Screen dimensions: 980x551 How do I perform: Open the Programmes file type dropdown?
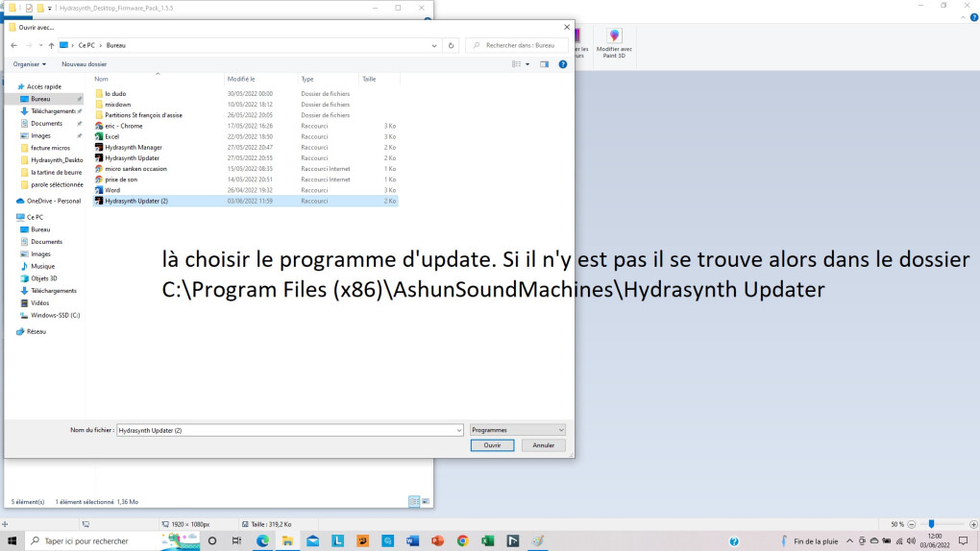pos(518,430)
